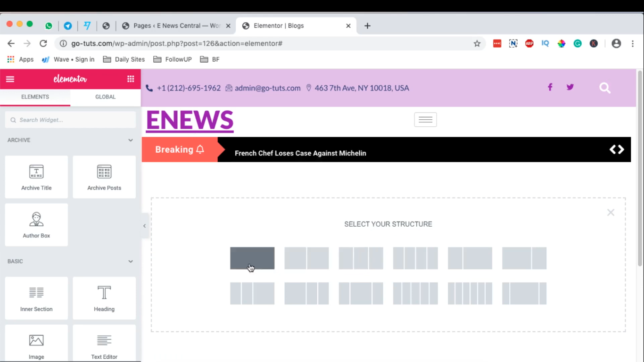Screen dimensions: 644x362
Task: Click the ENEWS site logo
Action: point(190,120)
